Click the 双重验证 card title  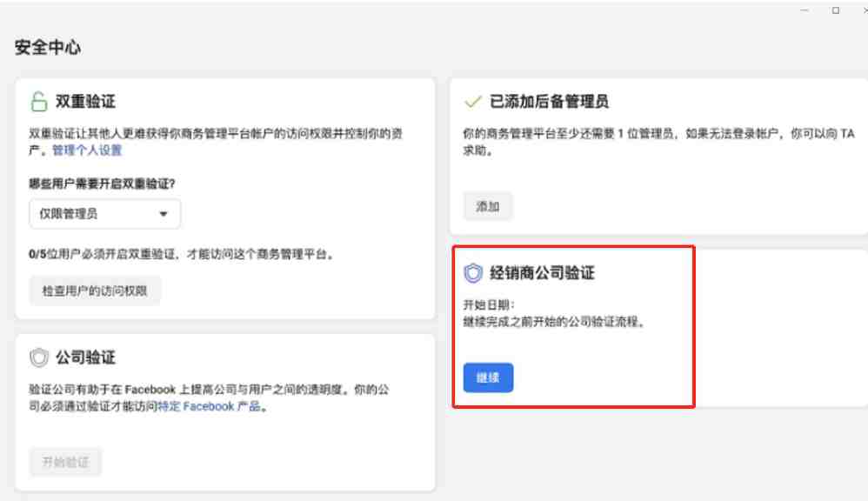pyautogui.click(x=85, y=101)
